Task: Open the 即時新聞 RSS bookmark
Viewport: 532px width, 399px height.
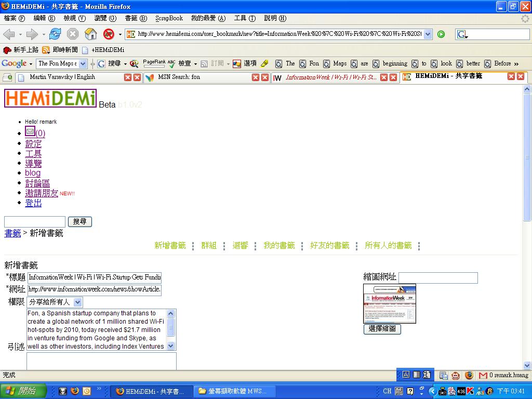Action: (60, 50)
